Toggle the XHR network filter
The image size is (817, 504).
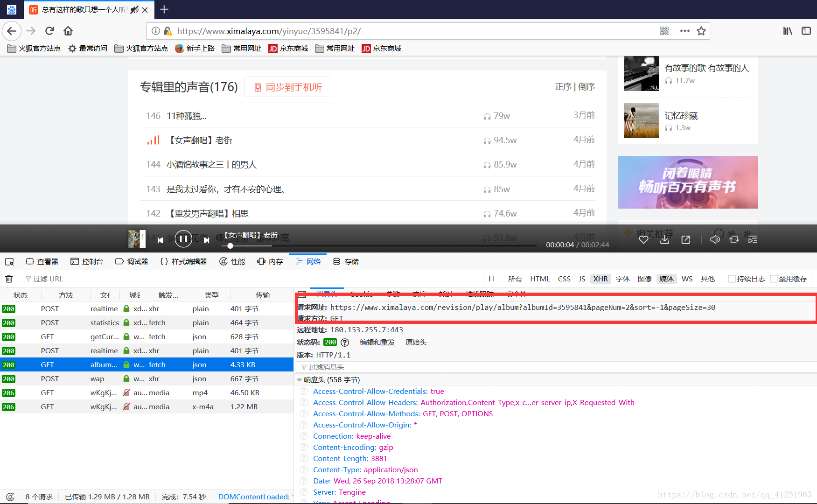(x=601, y=279)
